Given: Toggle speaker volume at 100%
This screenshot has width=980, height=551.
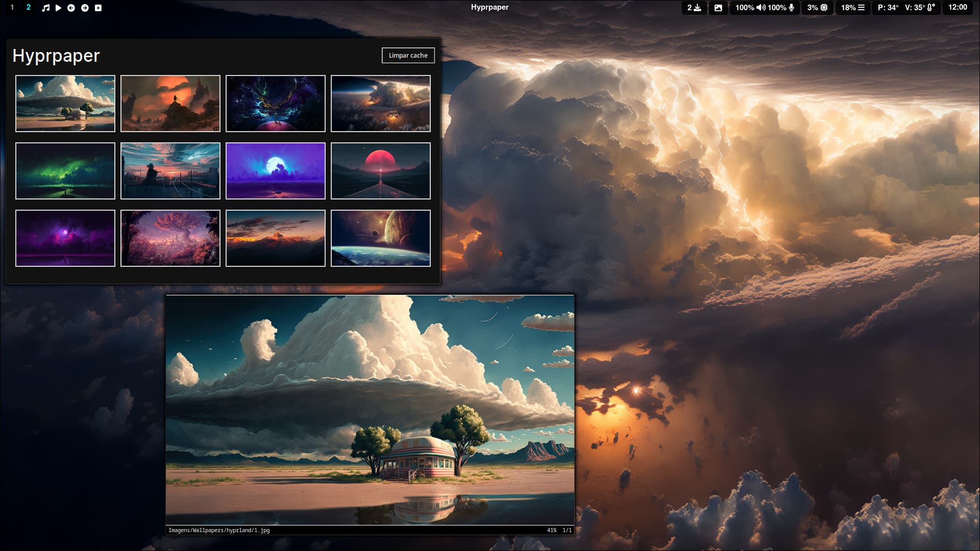Looking at the screenshot, I should (751, 8).
